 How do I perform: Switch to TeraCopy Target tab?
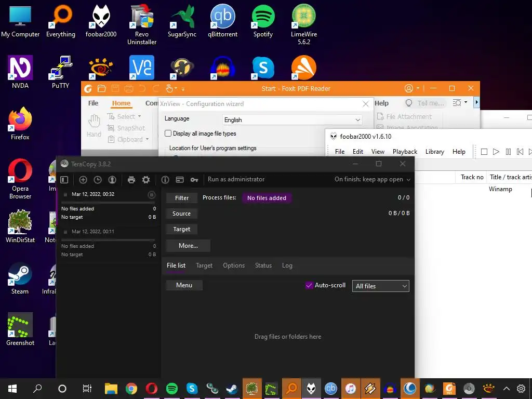pyautogui.click(x=204, y=265)
